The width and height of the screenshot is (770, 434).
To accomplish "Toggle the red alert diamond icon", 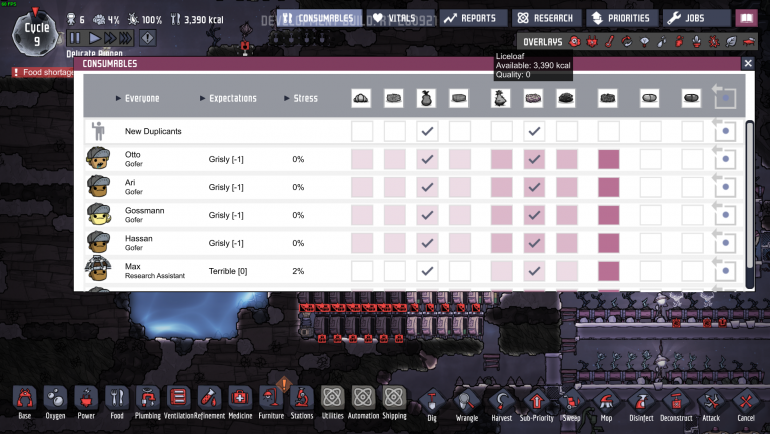I will [148, 38].
